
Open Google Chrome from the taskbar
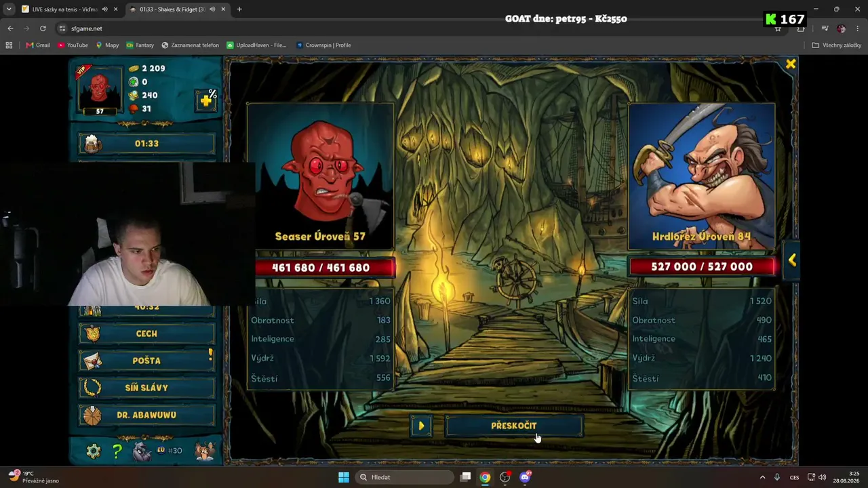coord(485,477)
